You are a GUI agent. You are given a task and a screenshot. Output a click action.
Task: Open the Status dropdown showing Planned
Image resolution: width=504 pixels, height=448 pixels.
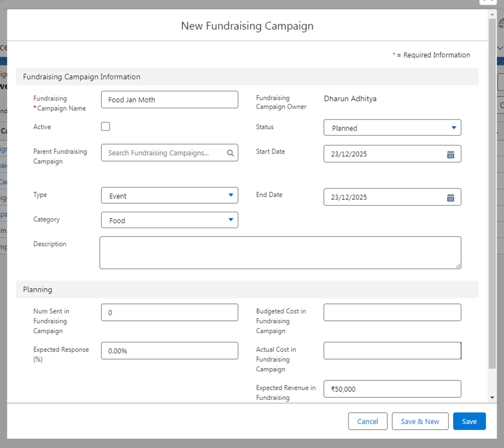[392, 128]
